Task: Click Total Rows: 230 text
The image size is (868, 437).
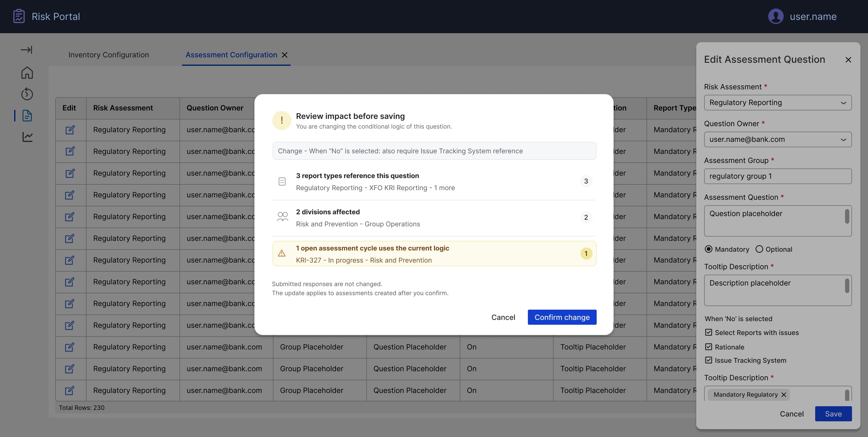Action: coord(81,408)
